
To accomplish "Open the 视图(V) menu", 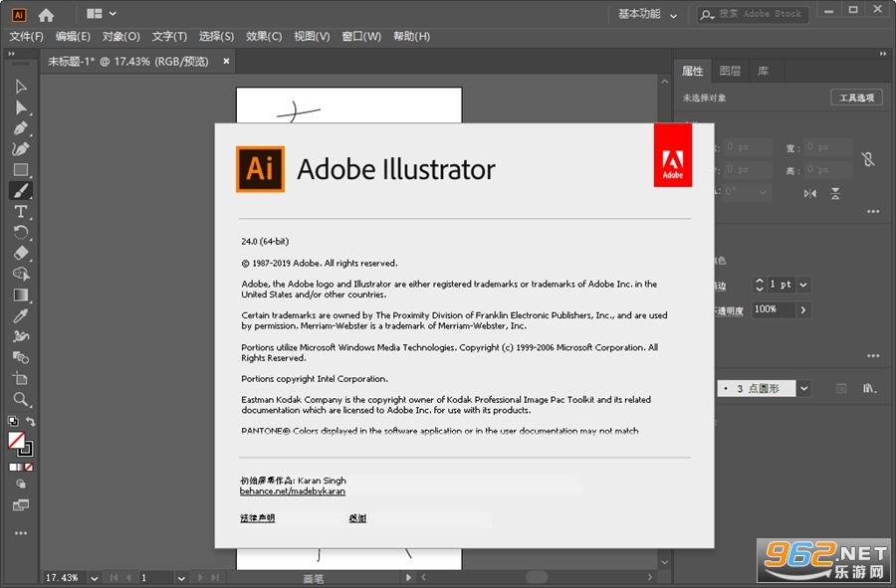I will [312, 37].
